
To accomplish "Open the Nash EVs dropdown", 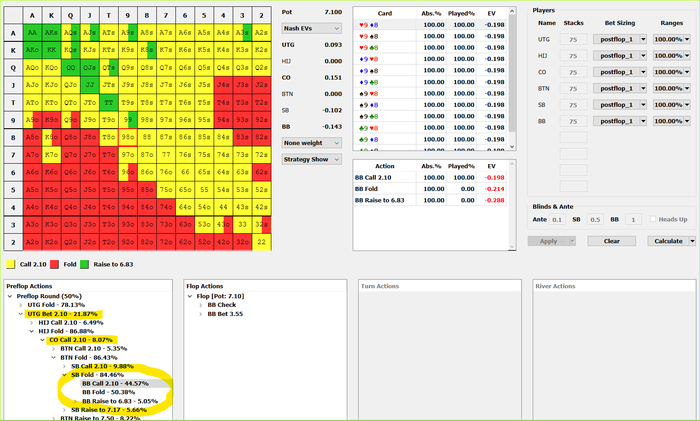I will [x=312, y=28].
